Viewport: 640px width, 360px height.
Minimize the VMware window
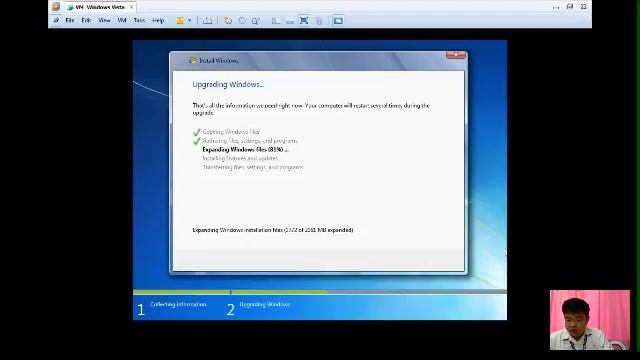pyautogui.click(x=556, y=7)
